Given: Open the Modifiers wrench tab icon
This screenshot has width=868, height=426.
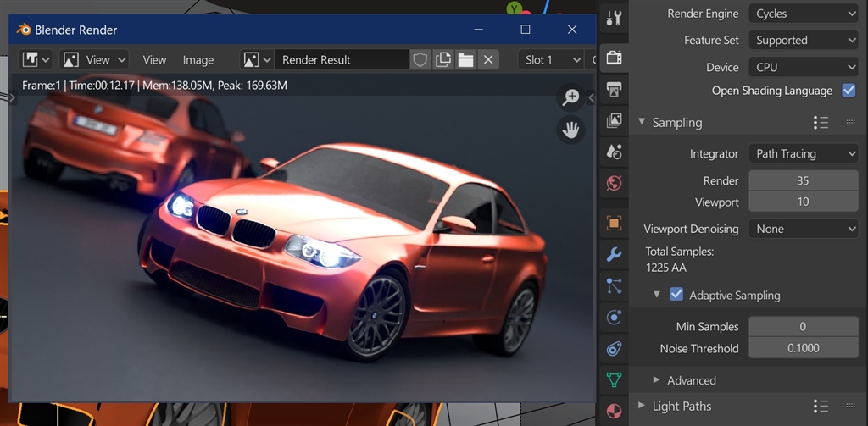Looking at the screenshot, I should (614, 254).
